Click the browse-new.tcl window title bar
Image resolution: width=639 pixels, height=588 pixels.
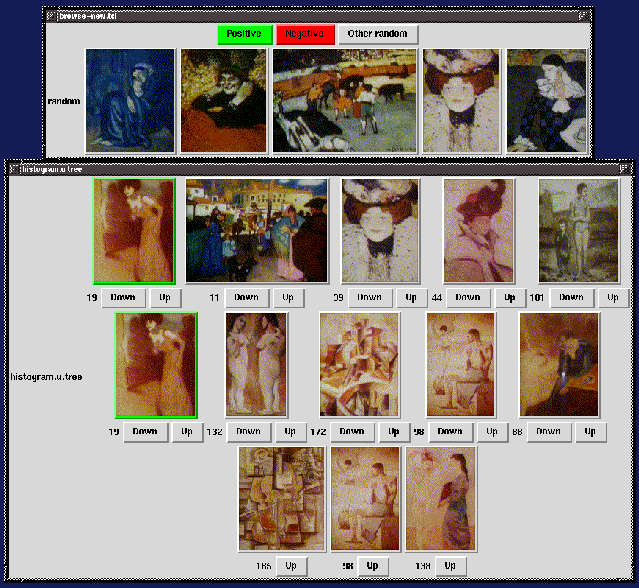pyautogui.click(x=318, y=16)
